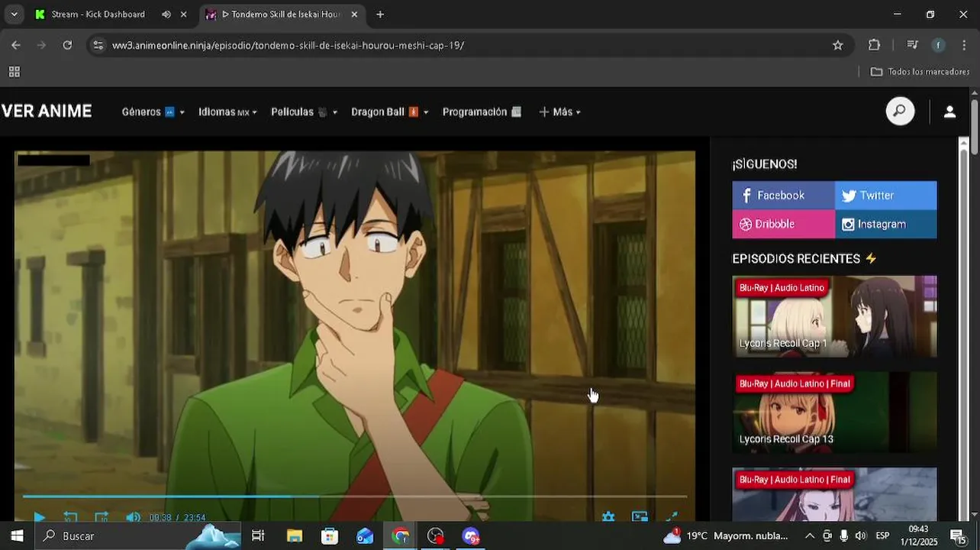Open Windows Task View
Screen dimensions: 980x550
(x=258, y=536)
